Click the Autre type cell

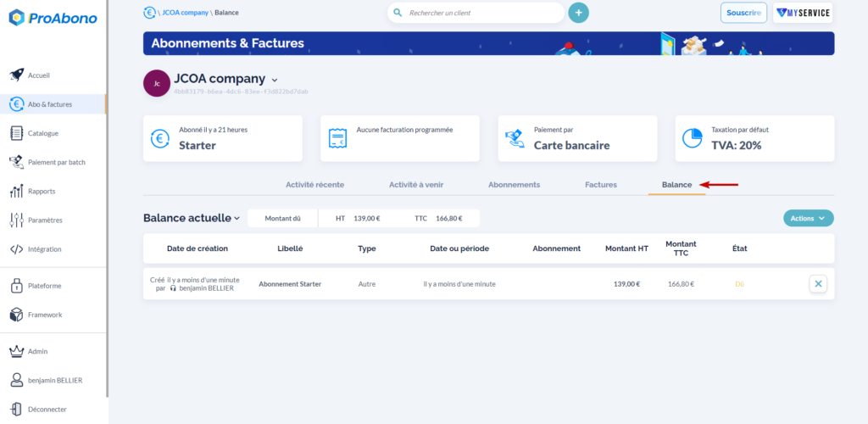coord(367,284)
